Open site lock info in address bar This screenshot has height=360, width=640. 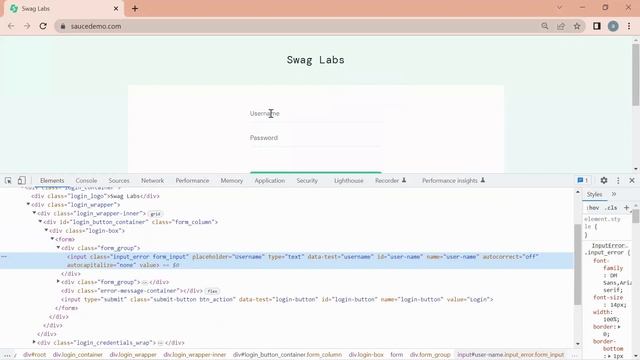point(62,26)
